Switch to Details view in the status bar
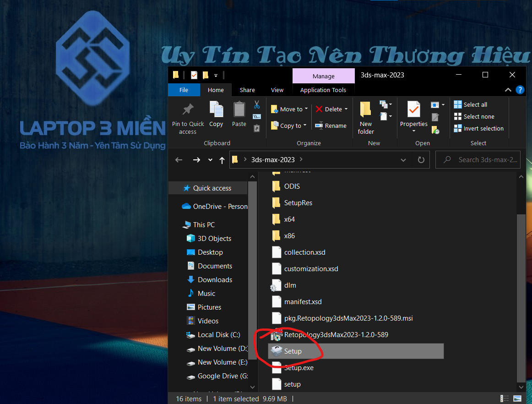532x404 pixels. (505, 398)
